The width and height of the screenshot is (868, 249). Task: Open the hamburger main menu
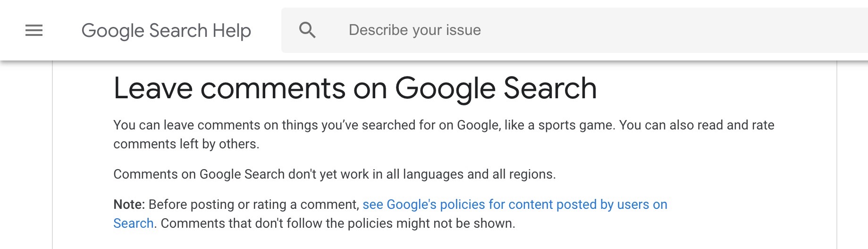[x=34, y=31]
